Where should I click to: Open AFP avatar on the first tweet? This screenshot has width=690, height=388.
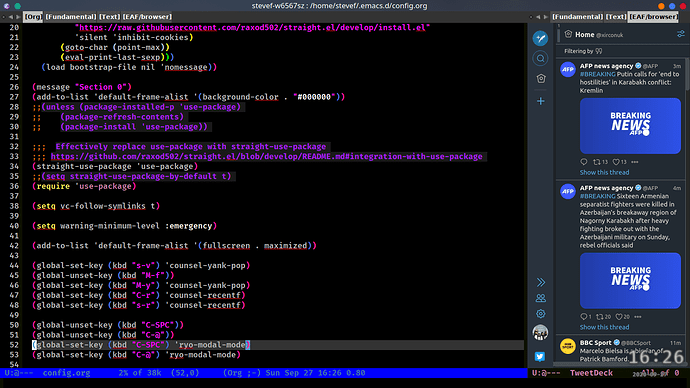coord(568,70)
